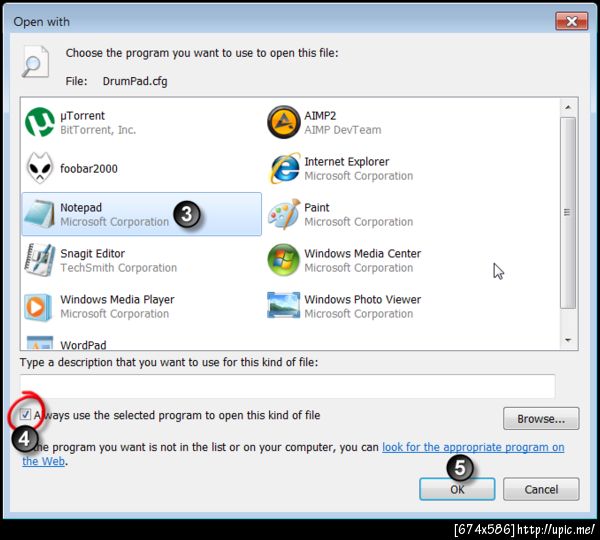The image size is (600, 540).
Task: Close the Open with dialog
Action: [571, 21]
